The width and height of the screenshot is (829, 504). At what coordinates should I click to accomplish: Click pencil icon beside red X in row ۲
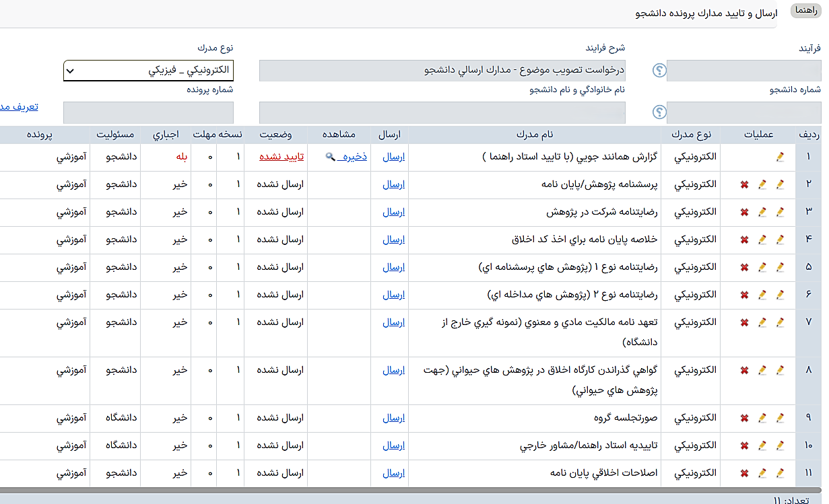762,184
